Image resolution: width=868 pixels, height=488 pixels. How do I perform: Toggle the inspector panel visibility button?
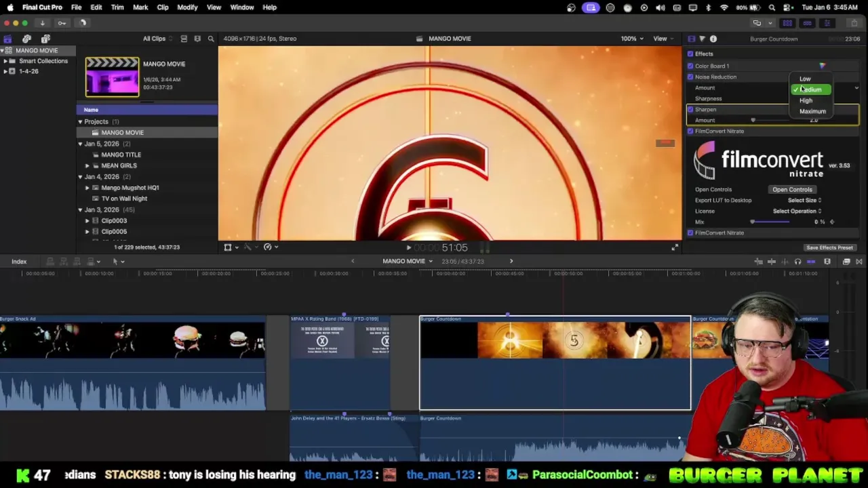point(827,23)
